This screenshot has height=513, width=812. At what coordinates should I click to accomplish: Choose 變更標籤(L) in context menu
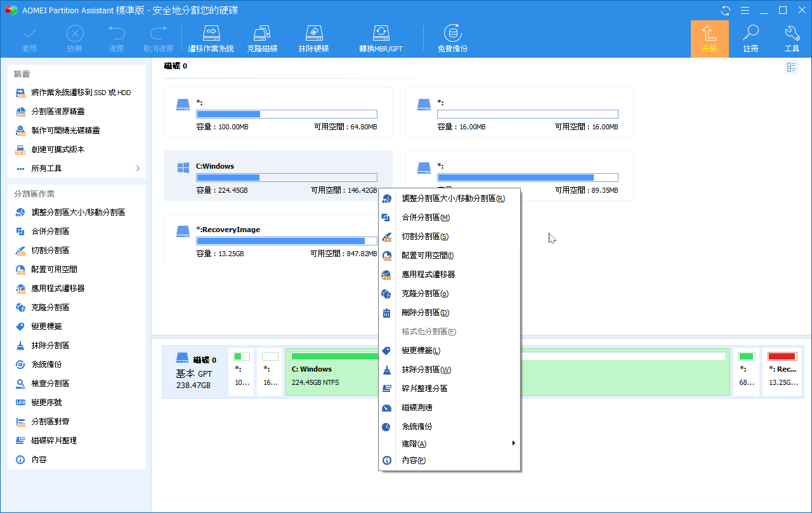(449, 351)
